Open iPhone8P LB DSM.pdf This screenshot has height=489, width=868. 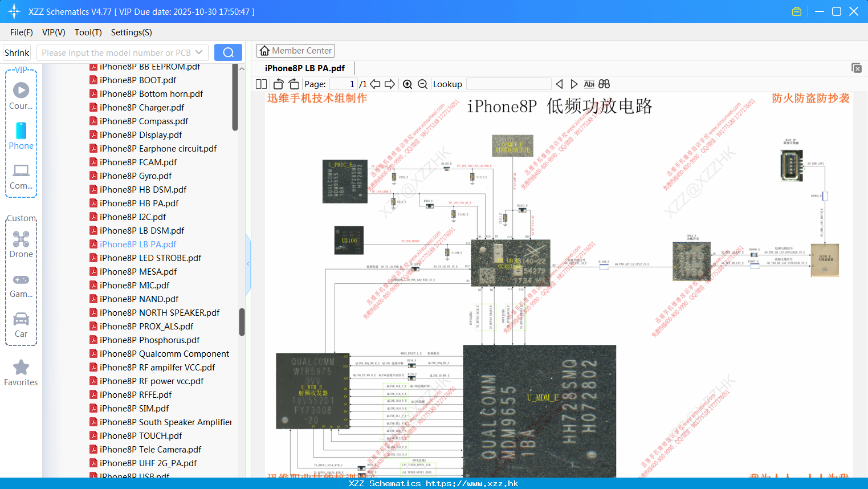point(142,230)
